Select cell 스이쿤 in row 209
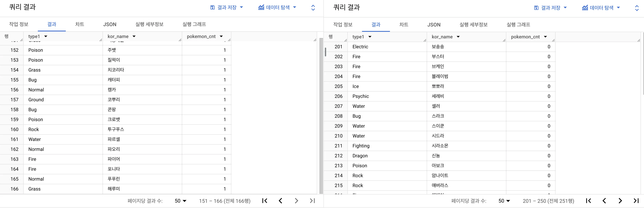The height and width of the screenshot is (208, 644). 466,126
